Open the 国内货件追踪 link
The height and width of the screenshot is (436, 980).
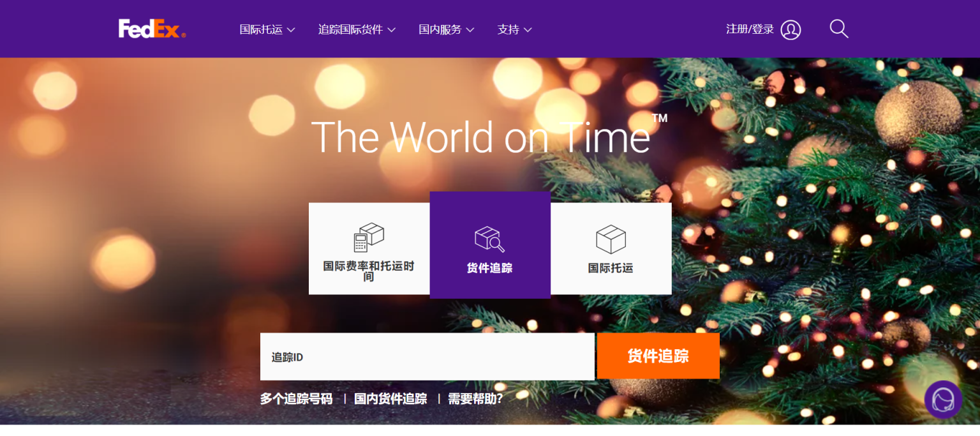point(390,399)
